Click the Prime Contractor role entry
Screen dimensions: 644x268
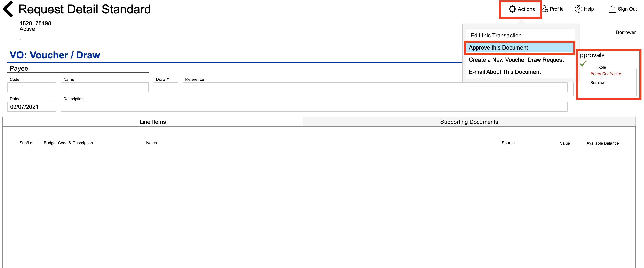click(605, 74)
